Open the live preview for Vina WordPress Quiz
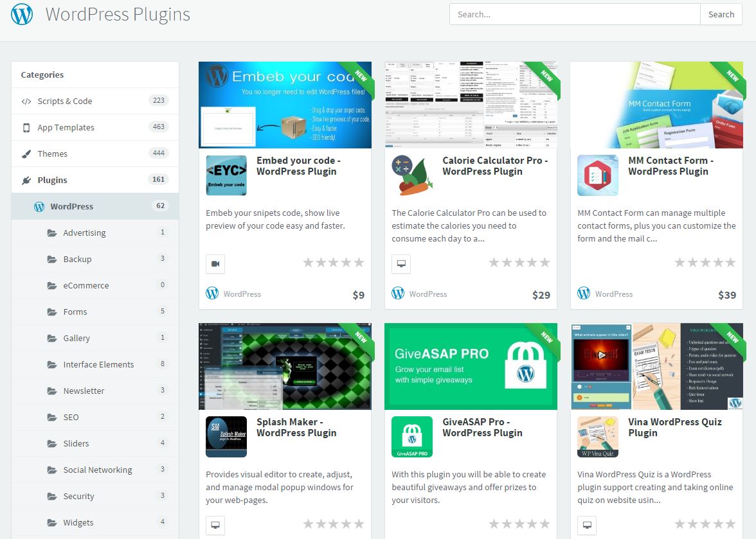 pos(588,525)
